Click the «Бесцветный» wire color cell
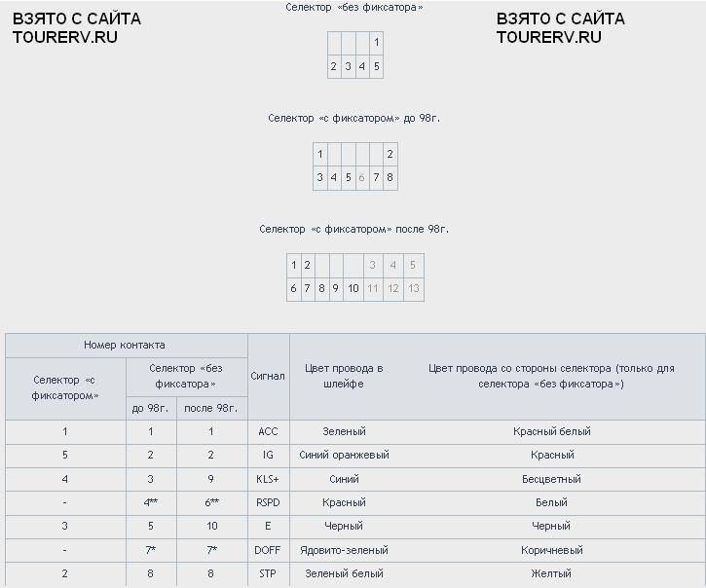This screenshot has width=706, height=588. click(551, 479)
